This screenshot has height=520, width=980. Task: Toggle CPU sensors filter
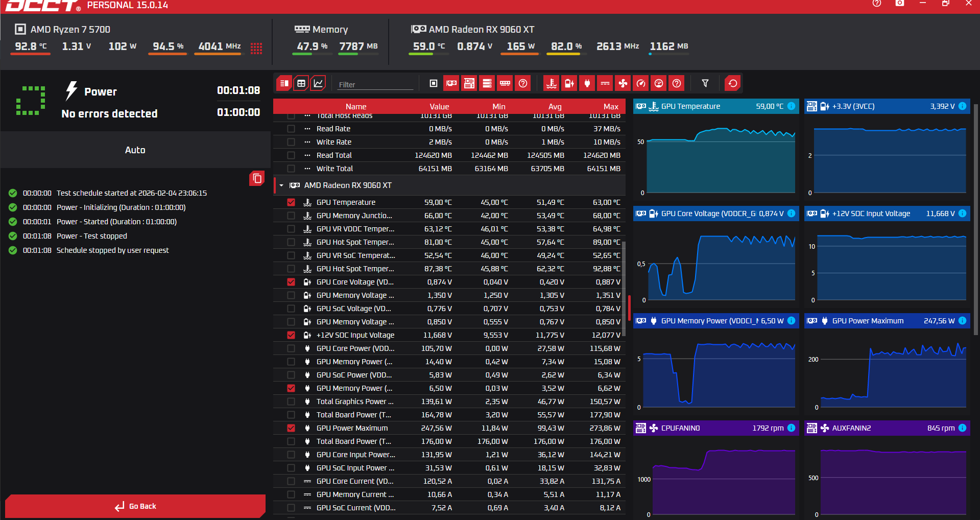pos(434,83)
